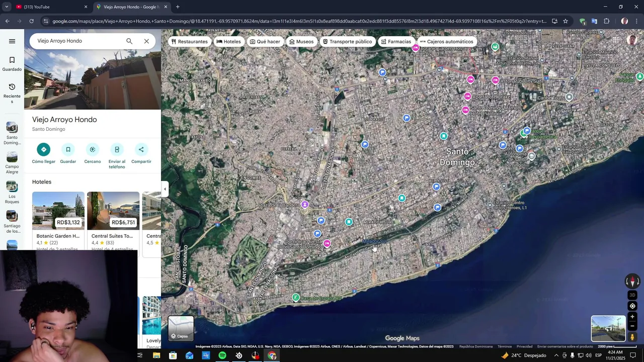This screenshot has height=362, width=644.
Task: Click the search magnifier icon
Action: pyautogui.click(x=129, y=41)
